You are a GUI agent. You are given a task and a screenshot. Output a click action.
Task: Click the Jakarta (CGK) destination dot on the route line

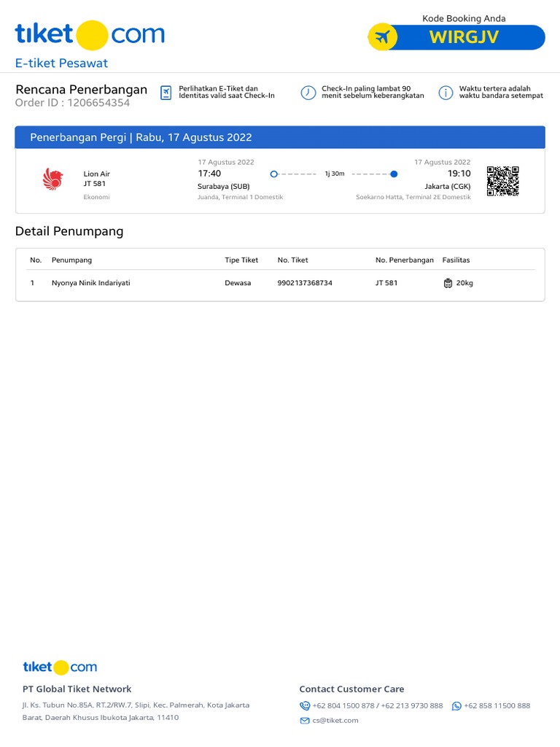pos(394,174)
